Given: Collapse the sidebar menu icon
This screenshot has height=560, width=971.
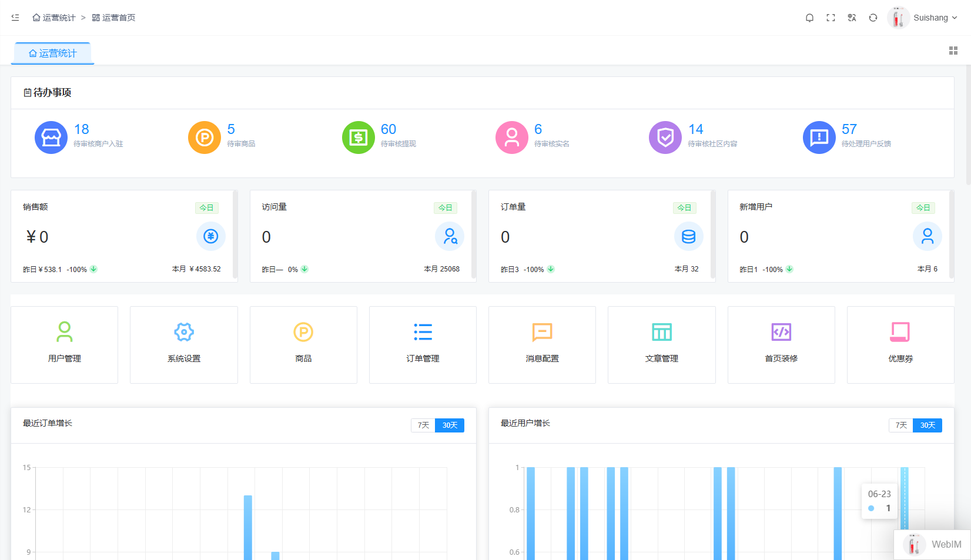Looking at the screenshot, I should point(15,18).
